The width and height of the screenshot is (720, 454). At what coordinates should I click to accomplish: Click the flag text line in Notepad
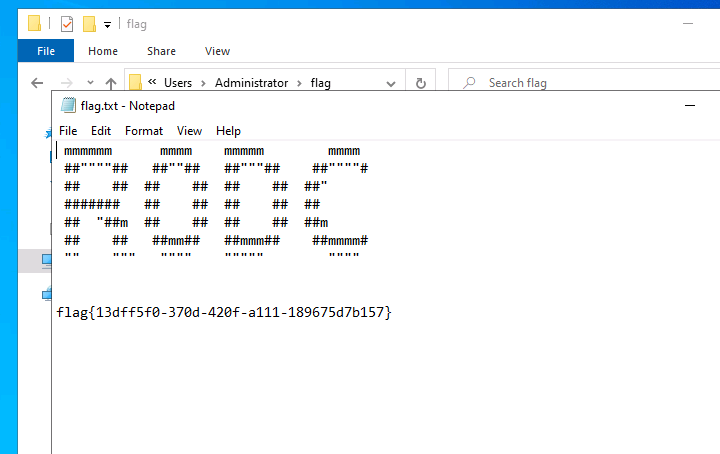pos(224,313)
